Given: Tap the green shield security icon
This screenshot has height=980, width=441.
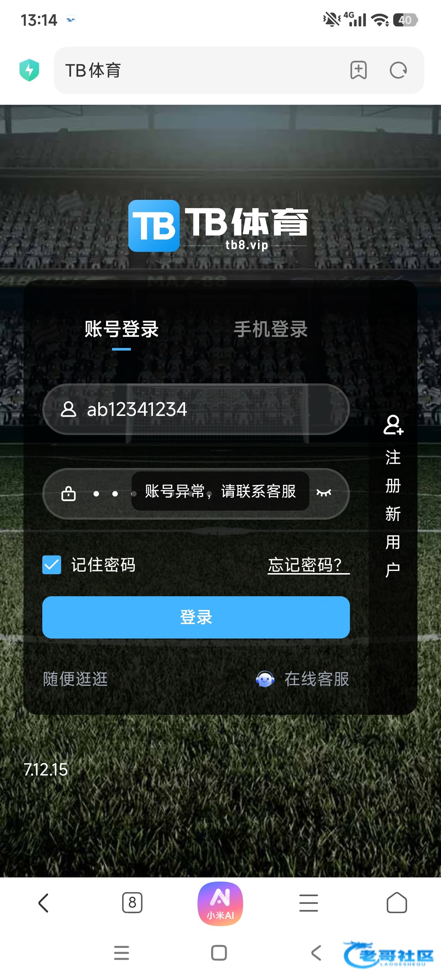Looking at the screenshot, I should (x=29, y=70).
